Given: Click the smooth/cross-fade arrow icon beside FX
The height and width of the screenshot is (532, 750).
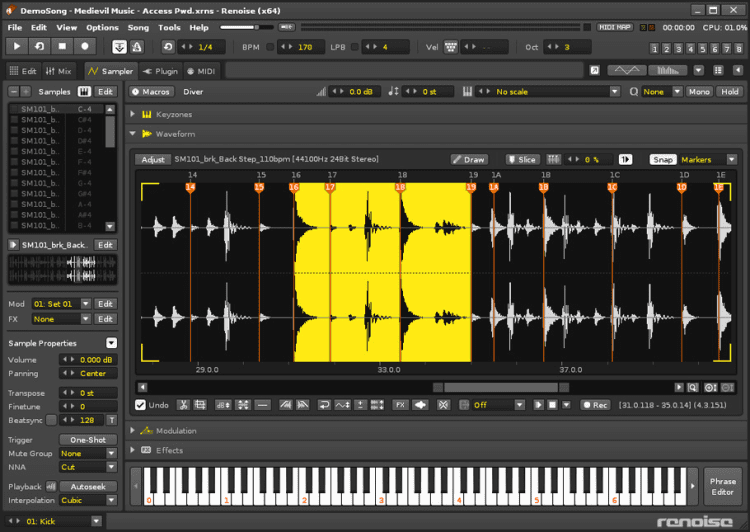Looking at the screenshot, I should click(x=420, y=405).
